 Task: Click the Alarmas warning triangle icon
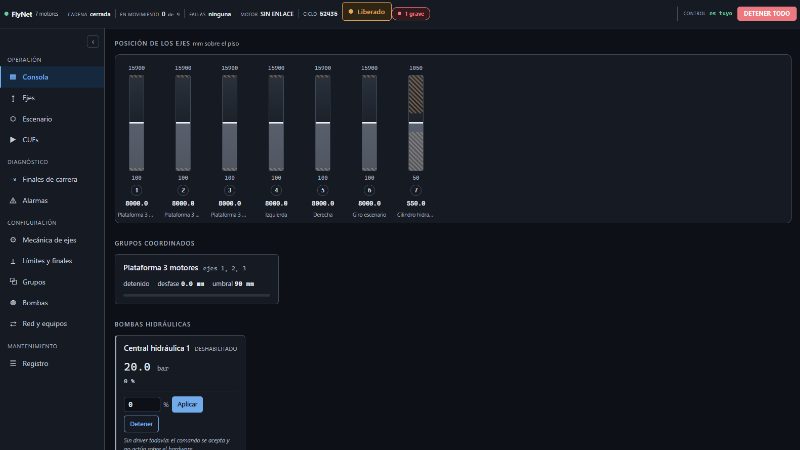[13, 201]
